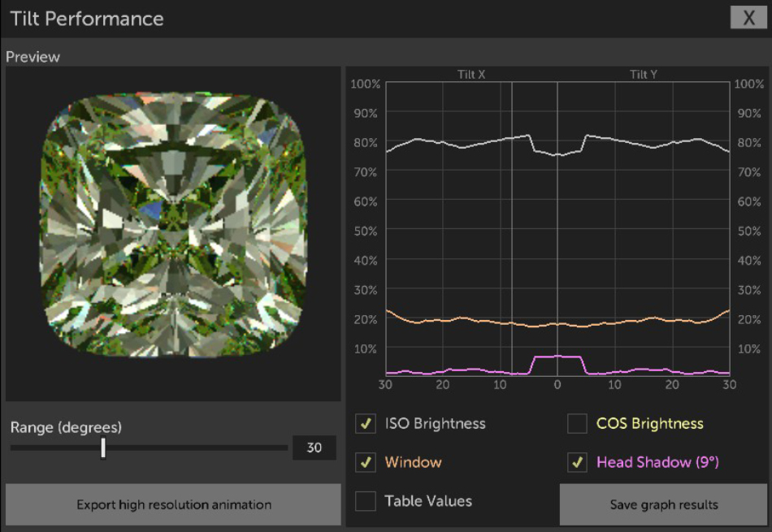Uncheck the Window graph checkbox
The width and height of the screenshot is (772, 532).
pos(366,462)
